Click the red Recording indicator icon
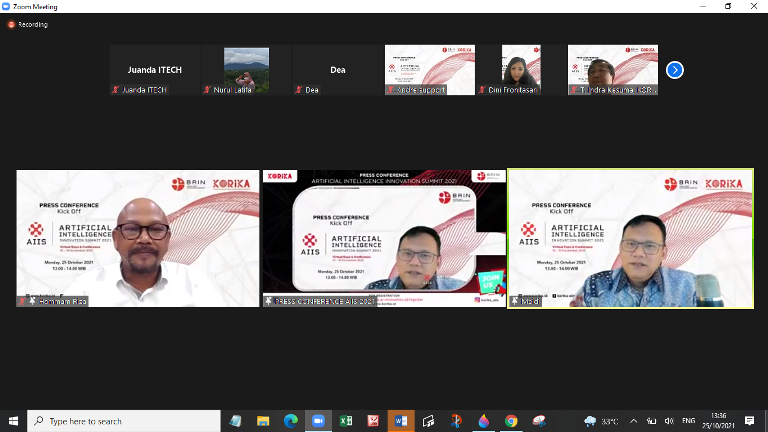 coord(11,24)
